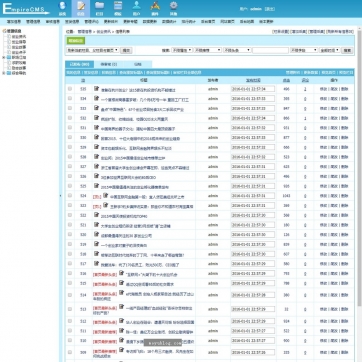This screenshot has width=362, height=362.
Task: Open the 全部时间 time range dropdown
Action: click(330, 50)
